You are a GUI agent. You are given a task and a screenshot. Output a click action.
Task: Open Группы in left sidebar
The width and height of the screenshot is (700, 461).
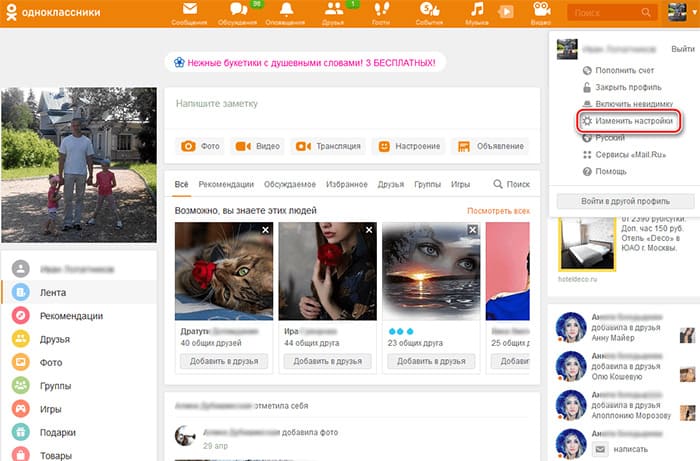pyautogui.click(x=79, y=386)
